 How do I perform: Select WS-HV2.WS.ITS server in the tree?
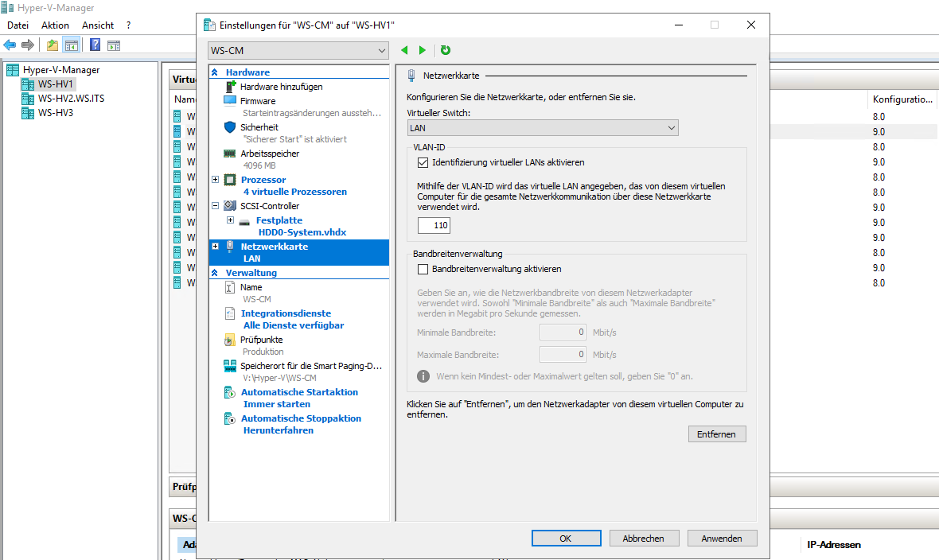tap(72, 98)
